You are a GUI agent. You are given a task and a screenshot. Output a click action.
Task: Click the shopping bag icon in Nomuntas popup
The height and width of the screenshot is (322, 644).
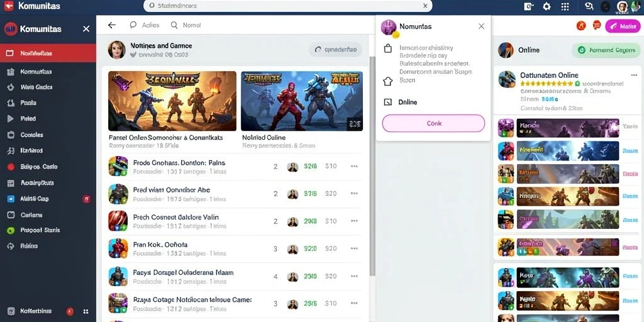click(387, 48)
